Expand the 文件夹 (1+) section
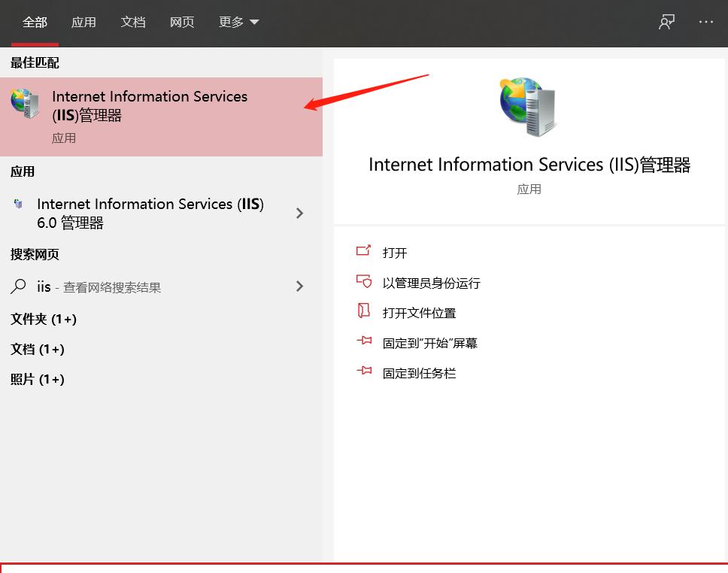Image resolution: width=728 pixels, height=573 pixels. tap(44, 320)
